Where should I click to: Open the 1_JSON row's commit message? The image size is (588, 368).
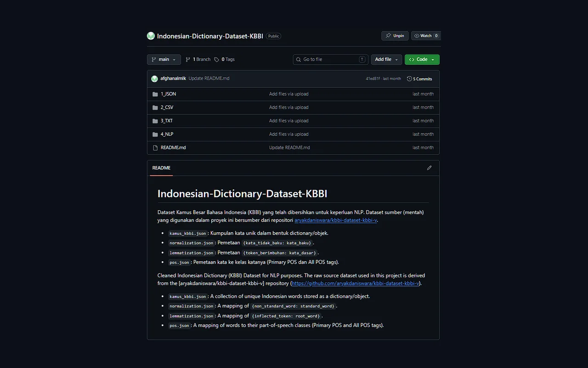(x=288, y=94)
